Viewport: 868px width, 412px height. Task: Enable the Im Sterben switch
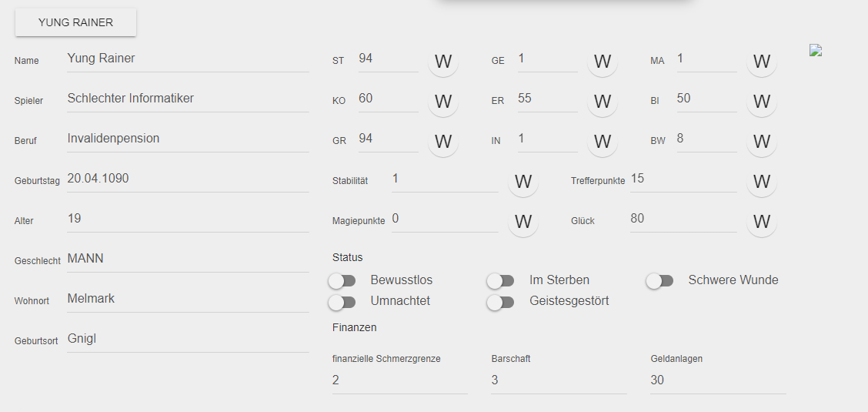501,281
